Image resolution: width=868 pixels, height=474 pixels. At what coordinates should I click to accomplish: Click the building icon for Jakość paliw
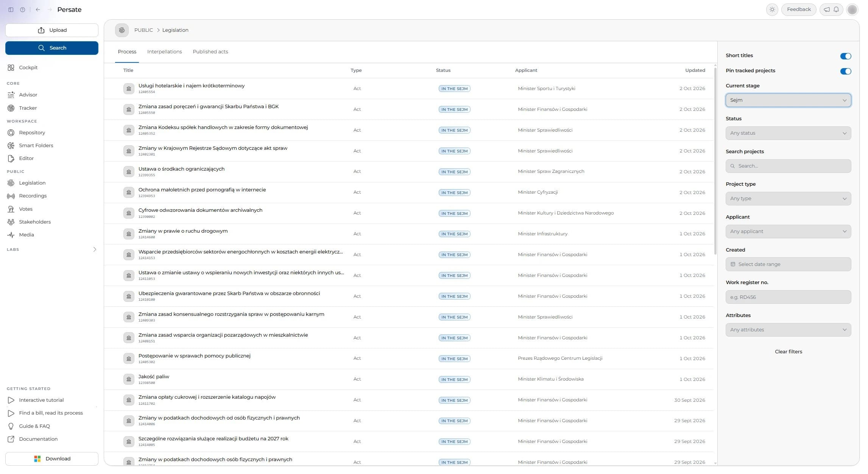point(129,379)
